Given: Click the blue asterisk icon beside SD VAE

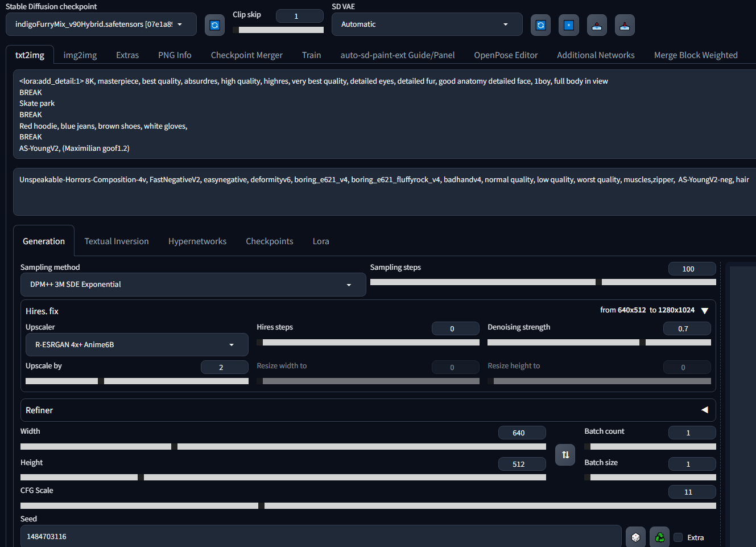Looking at the screenshot, I should pyautogui.click(x=568, y=25).
